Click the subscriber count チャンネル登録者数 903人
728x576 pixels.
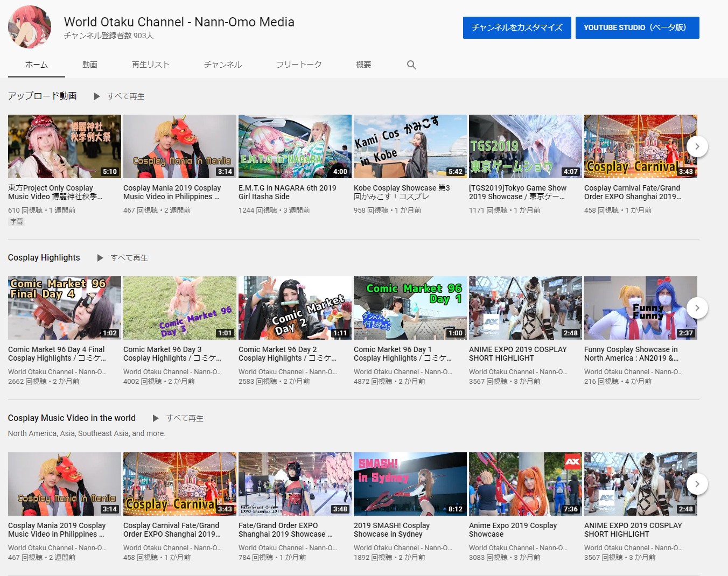(x=109, y=36)
